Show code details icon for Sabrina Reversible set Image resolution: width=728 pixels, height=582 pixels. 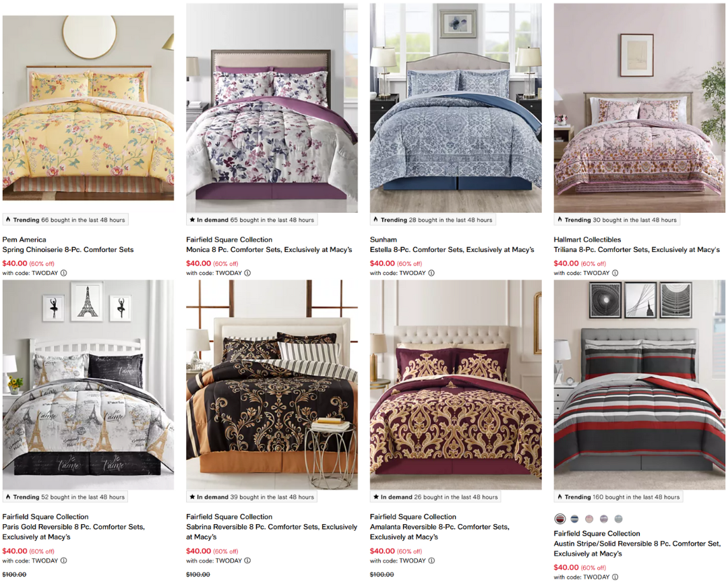247,560
